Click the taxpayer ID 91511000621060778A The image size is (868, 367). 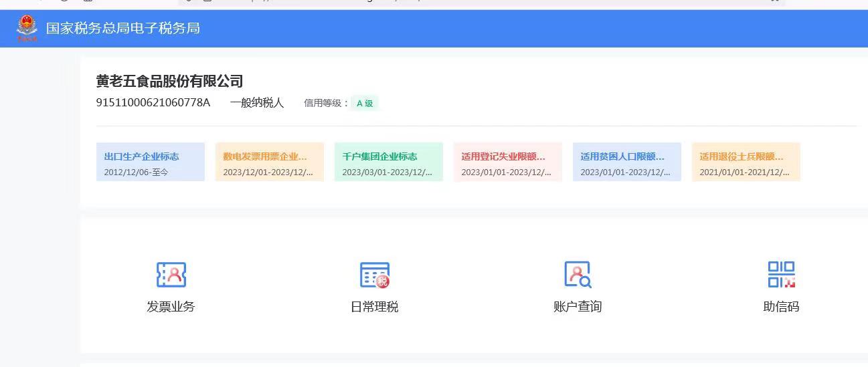(153, 103)
